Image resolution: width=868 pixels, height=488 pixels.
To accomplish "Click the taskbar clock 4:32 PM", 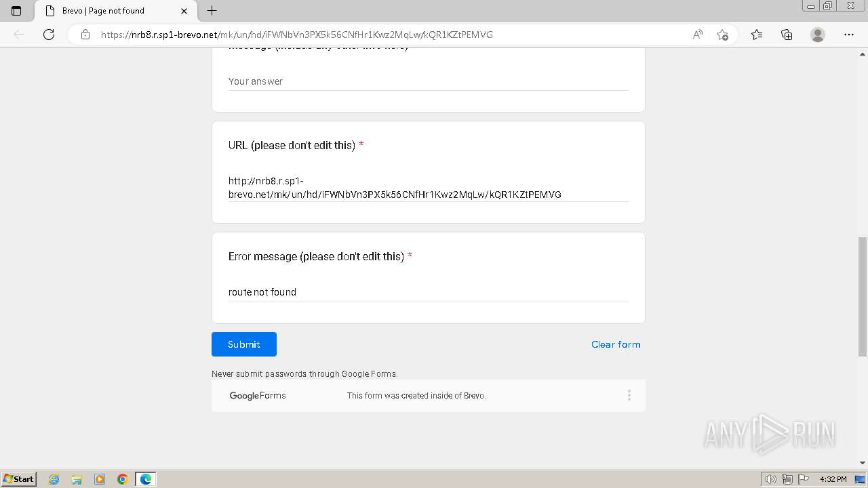I will pos(833,479).
